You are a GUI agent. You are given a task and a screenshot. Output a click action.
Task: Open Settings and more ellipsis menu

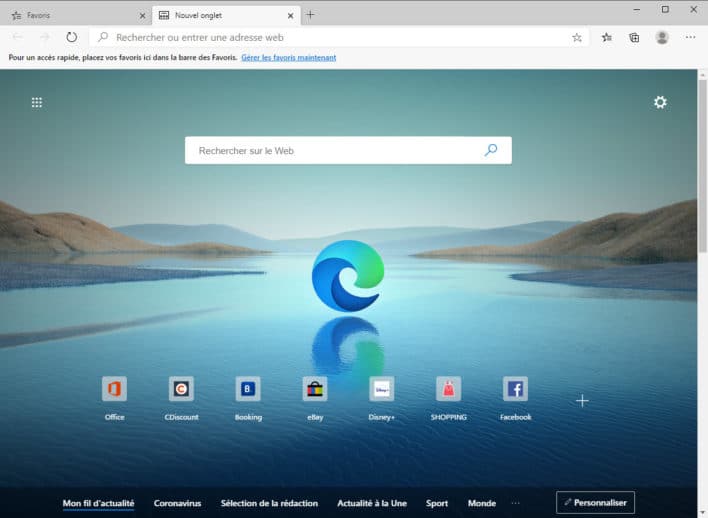pos(690,37)
